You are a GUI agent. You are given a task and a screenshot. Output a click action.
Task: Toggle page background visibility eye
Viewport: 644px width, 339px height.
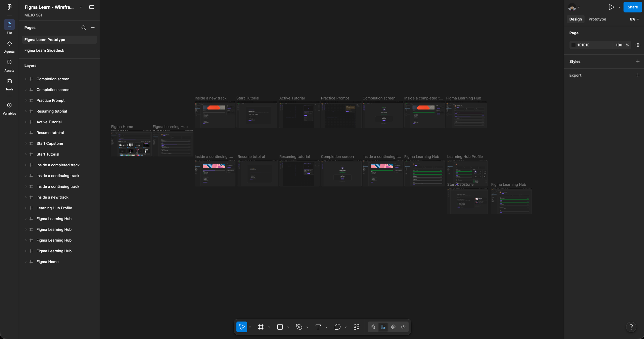coord(638,45)
